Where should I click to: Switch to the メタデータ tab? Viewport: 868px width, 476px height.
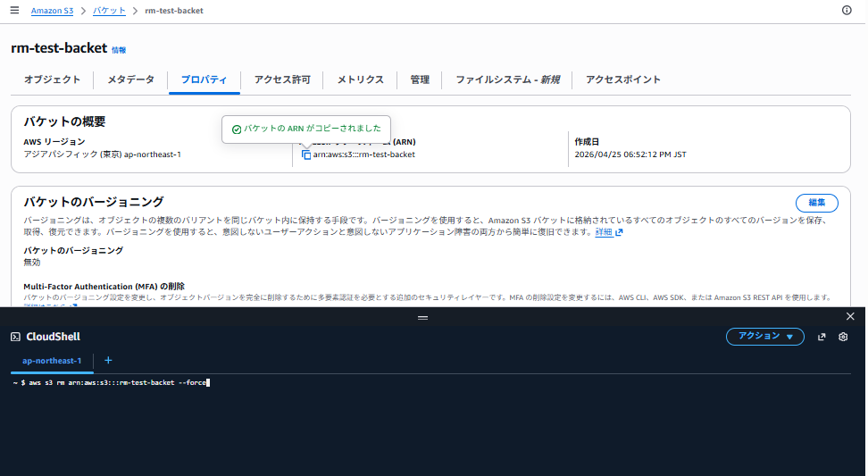coord(130,79)
